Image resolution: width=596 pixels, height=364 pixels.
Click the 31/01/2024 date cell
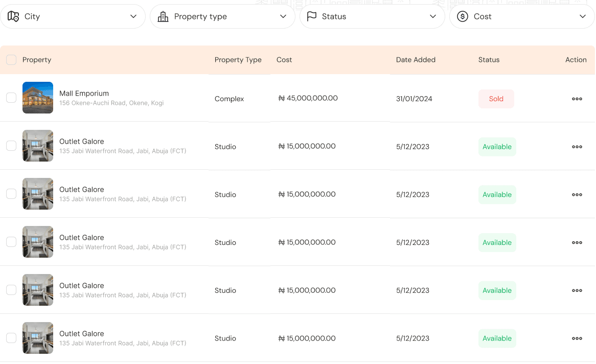[x=414, y=99]
